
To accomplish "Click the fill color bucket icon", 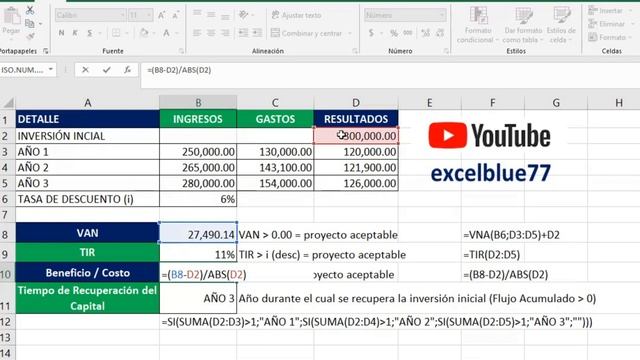I will click(x=144, y=33).
